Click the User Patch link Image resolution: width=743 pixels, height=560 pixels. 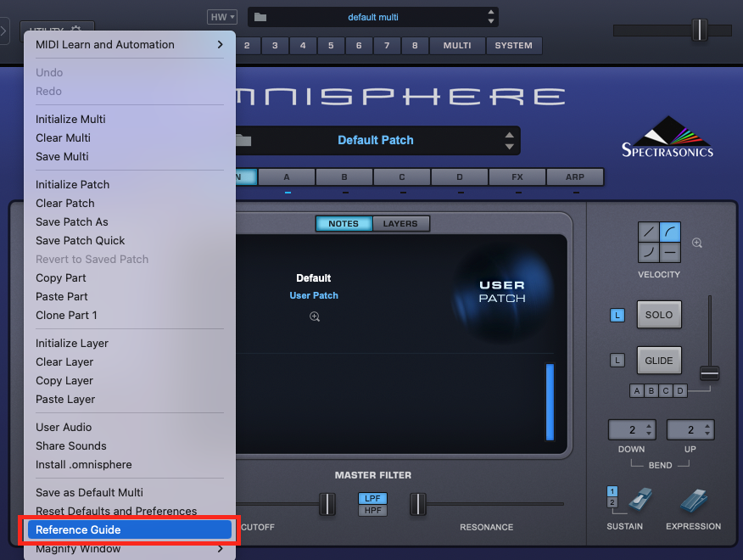[314, 295]
